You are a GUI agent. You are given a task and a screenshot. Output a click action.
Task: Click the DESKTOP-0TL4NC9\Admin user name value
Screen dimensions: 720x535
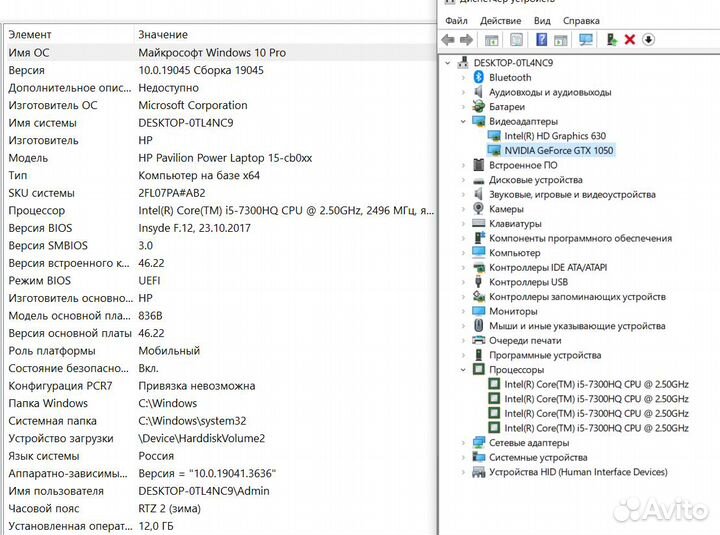coord(204,491)
